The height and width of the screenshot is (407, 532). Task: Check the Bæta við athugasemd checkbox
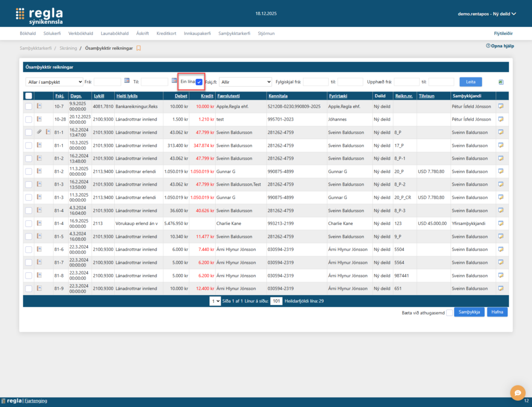pos(449,312)
